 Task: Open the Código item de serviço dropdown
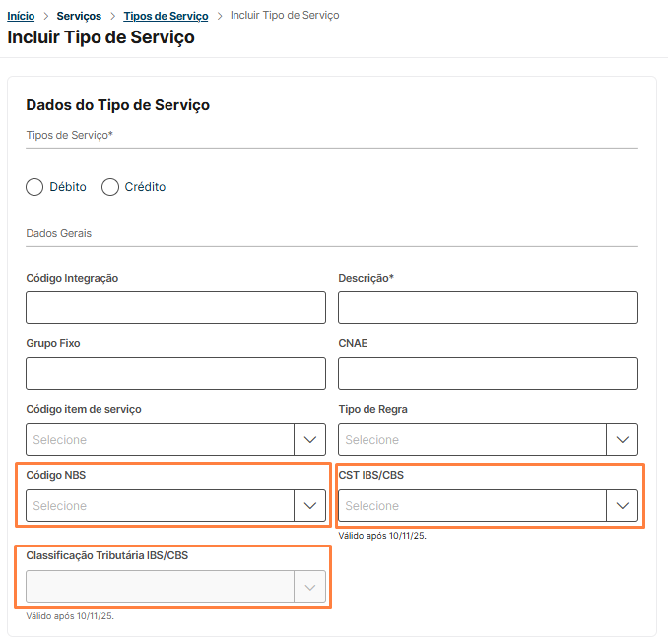(160, 439)
